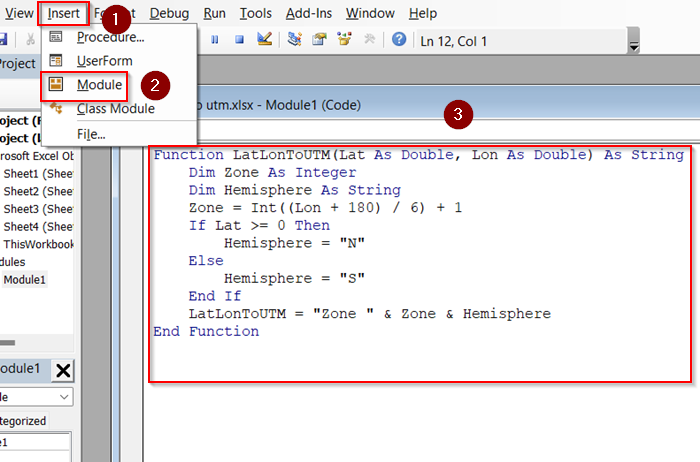Screen dimensions: 700x462
Task: Select Sheet4 in project tree
Action: (x=38, y=227)
